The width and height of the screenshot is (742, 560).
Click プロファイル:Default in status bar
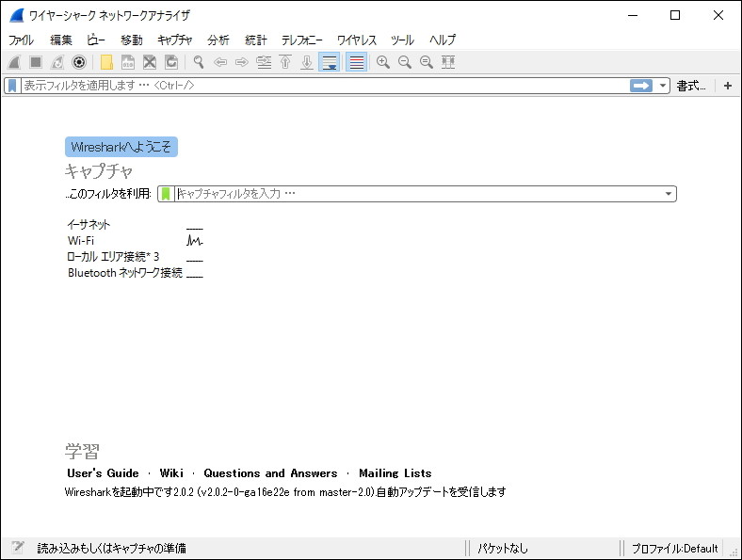(x=675, y=549)
